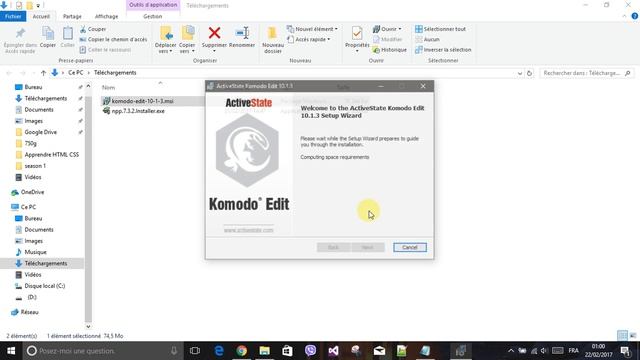Open the Windows Start menu
640x360 pixels.
(11, 351)
